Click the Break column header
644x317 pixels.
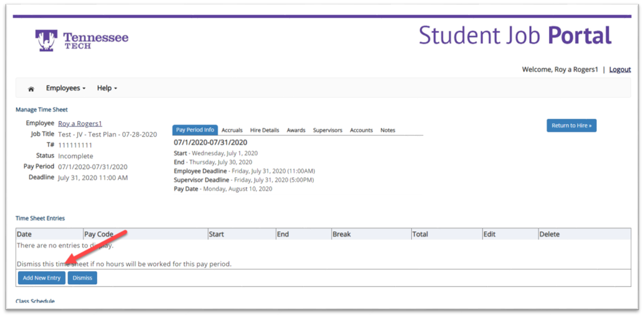point(342,234)
